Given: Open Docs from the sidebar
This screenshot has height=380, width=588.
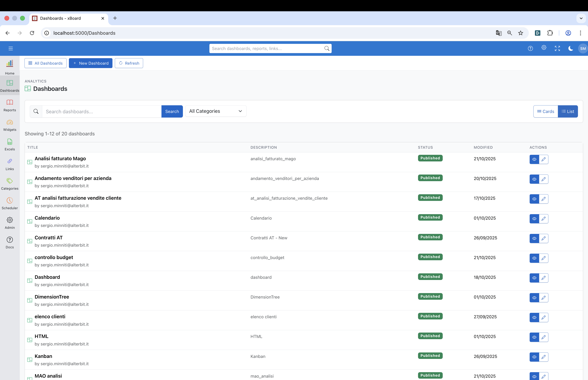Looking at the screenshot, I should (x=10, y=243).
